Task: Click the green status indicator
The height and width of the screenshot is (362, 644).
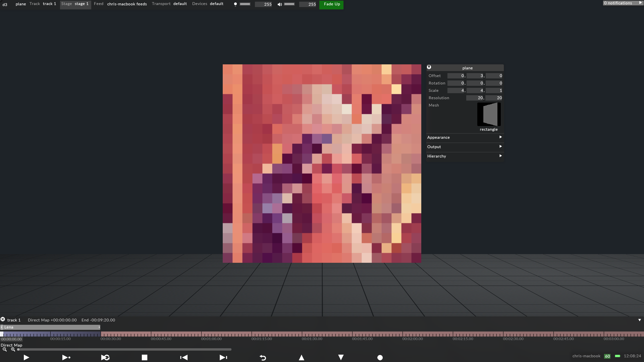Action: [x=618, y=356]
